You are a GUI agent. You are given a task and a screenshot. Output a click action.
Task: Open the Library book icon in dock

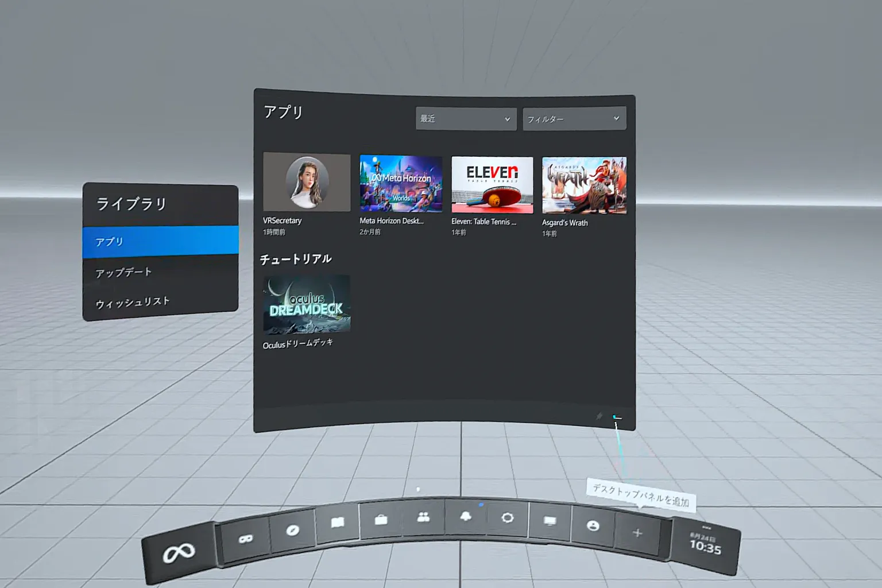click(x=338, y=522)
